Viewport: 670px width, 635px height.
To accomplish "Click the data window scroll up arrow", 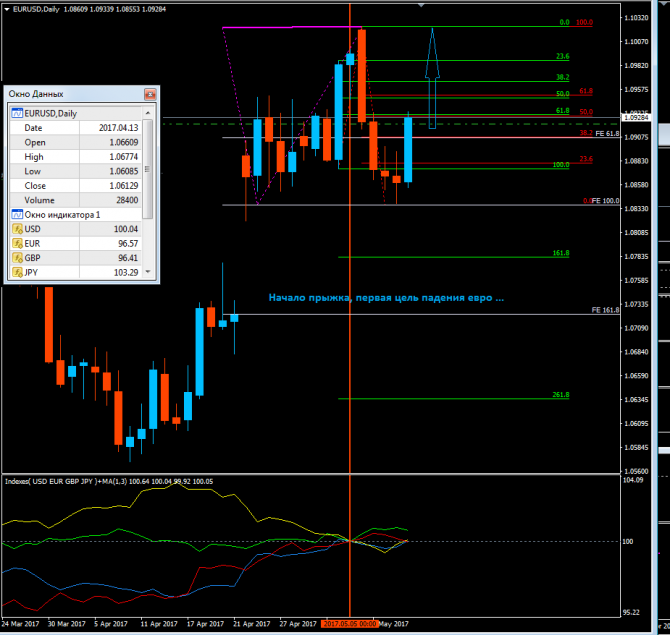I will coord(148,113).
